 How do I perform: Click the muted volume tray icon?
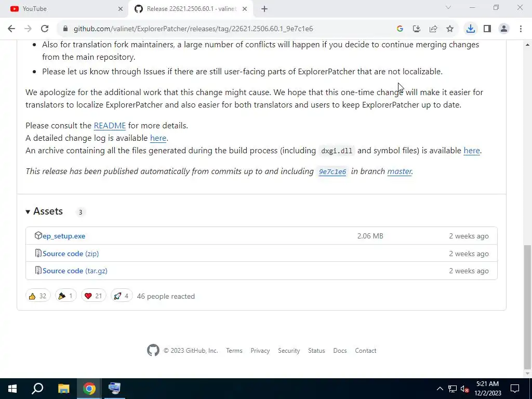tap(465, 389)
